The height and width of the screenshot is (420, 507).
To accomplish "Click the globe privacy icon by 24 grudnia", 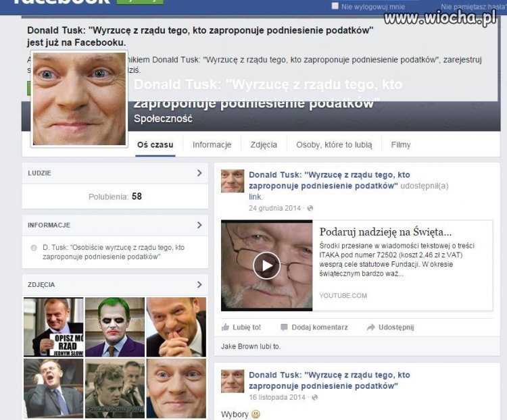I will point(310,209).
